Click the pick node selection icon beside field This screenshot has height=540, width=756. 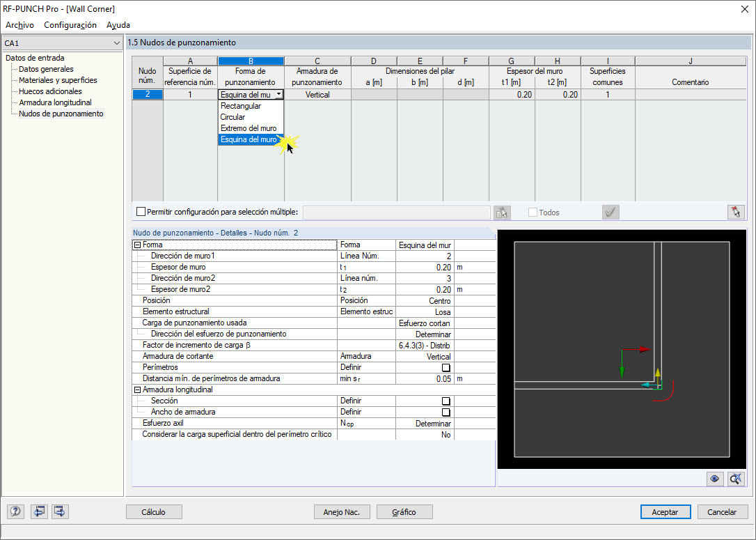click(x=502, y=213)
